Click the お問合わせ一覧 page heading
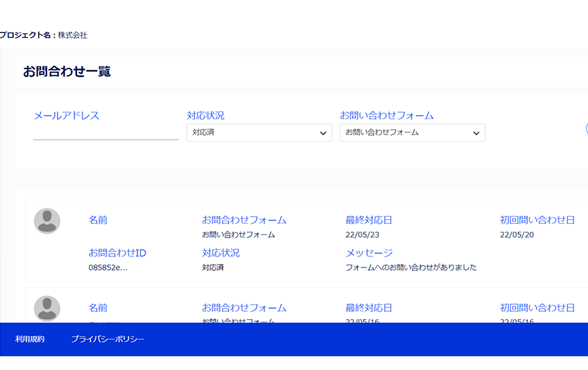Image resolution: width=588 pixels, height=370 pixels. pyautogui.click(x=67, y=72)
